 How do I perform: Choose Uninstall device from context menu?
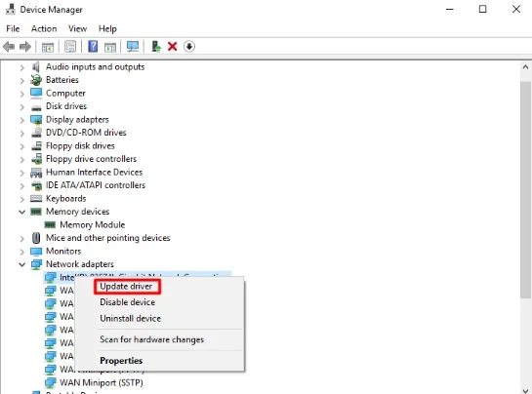click(130, 318)
